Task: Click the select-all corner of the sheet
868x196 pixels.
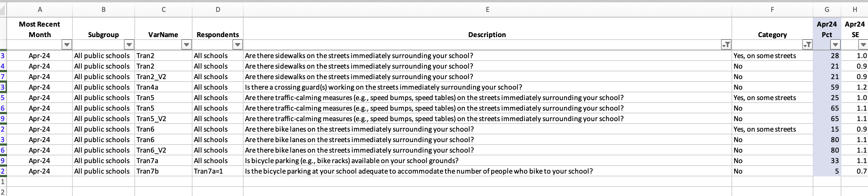Action: point(3,10)
